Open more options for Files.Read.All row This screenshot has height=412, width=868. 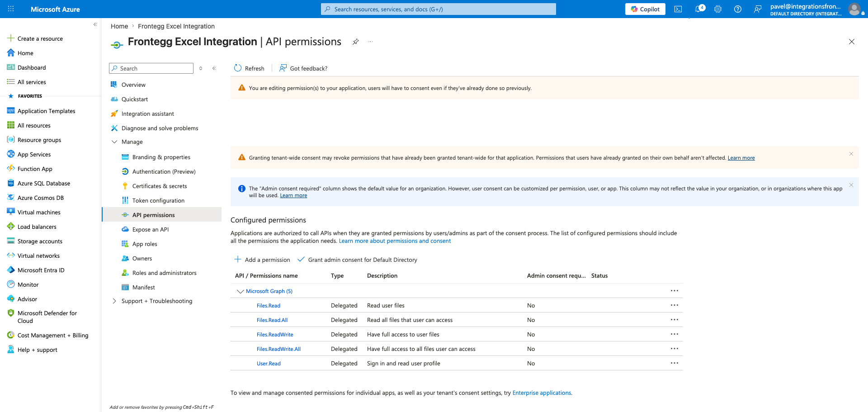[675, 320]
